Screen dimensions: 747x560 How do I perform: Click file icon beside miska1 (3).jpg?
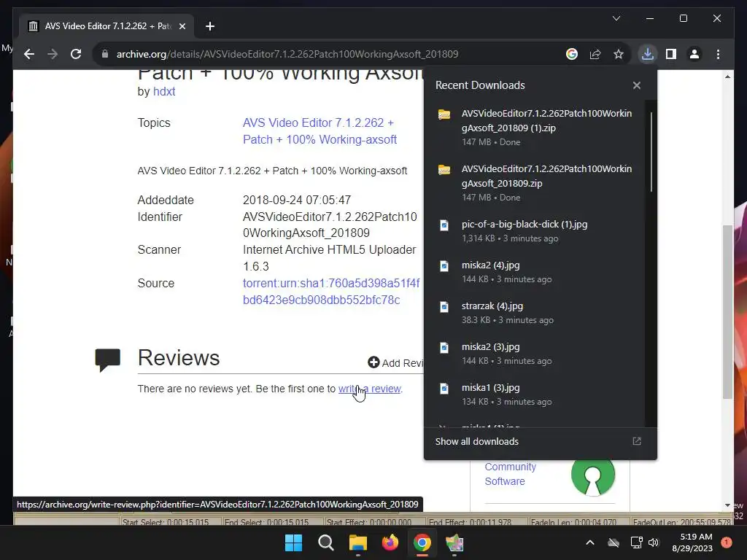[444, 389]
